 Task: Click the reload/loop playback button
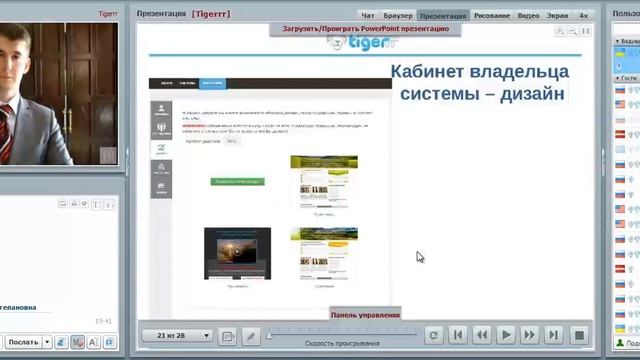coord(433,336)
